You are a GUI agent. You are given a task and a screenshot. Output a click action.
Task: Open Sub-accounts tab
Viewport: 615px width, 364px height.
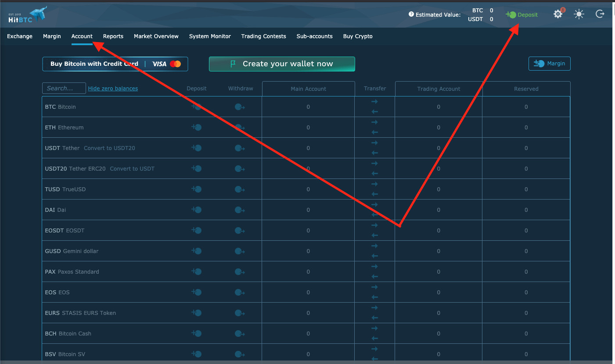pos(315,36)
